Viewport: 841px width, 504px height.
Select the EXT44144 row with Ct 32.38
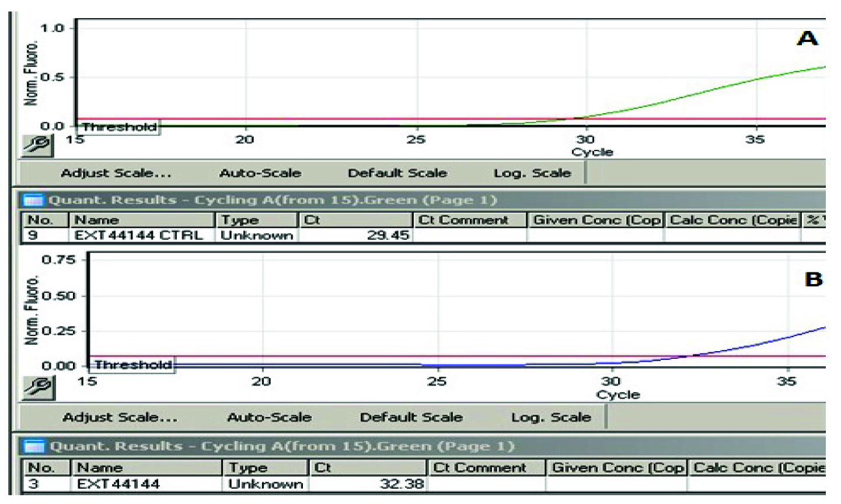coord(118,484)
